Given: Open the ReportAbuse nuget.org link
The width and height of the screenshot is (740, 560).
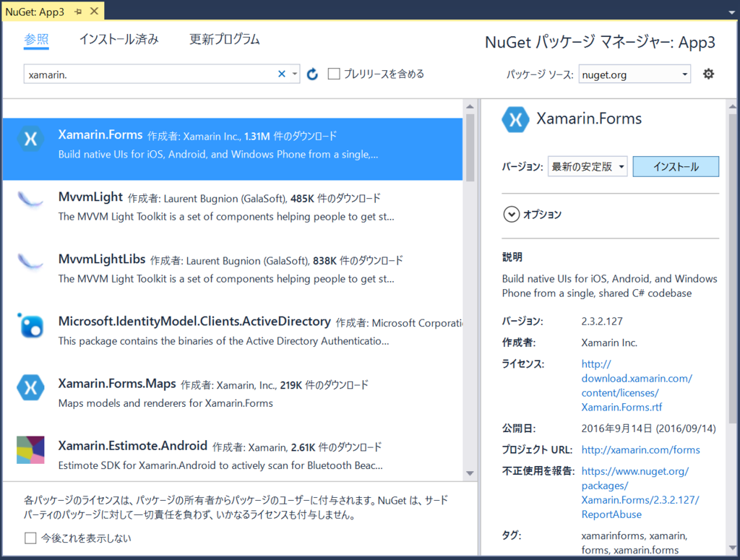Looking at the screenshot, I should (640, 493).
